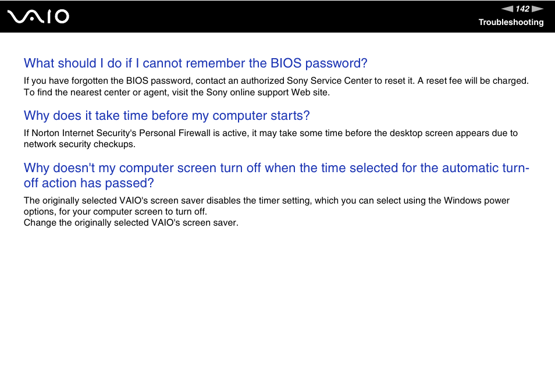Screen dimensions: 555x392
Task: Click the Sony online support Web site sentence
Action: pos(177,92)
